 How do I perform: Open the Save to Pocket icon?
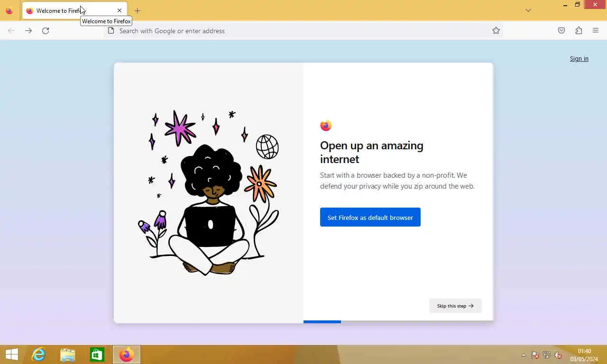click(x=561, y=31)
